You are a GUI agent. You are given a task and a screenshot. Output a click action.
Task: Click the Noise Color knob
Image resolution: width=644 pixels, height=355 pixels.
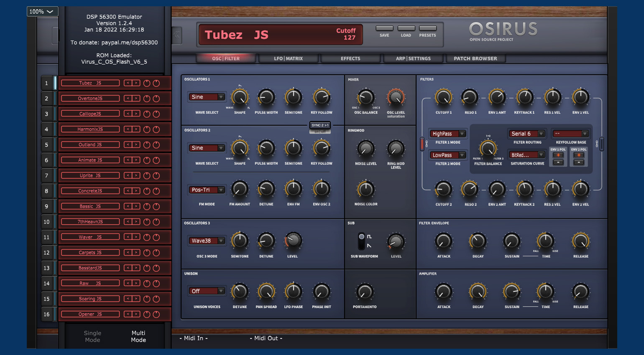point(365,189)
